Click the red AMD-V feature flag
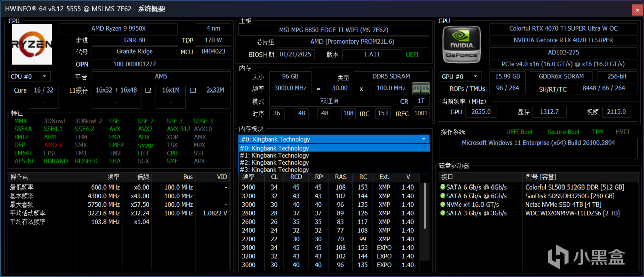The width and height of the screenshot is (644, 277). (x=53, y=145)
